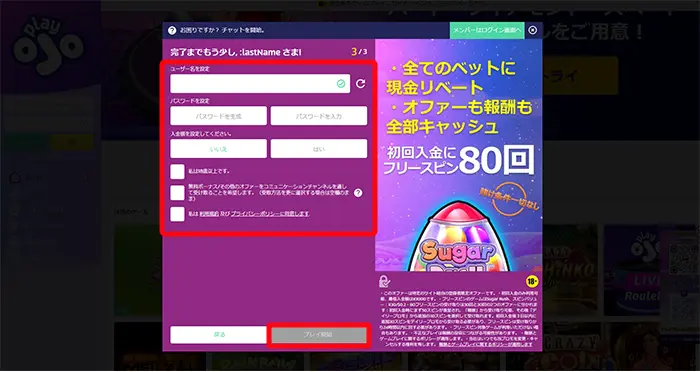Screen dimensions: 700x372
Task: Click the green checkmark in username field
Action: (x=341, y=84)
